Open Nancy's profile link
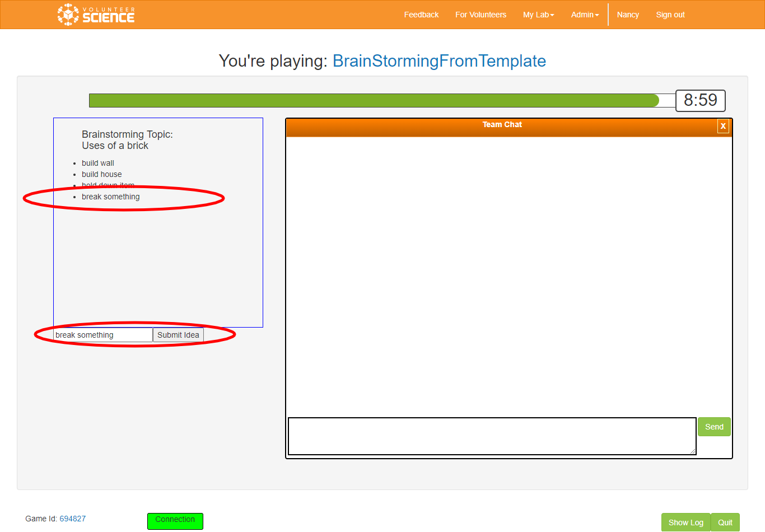765x532 pixels. tap(628, 15)
